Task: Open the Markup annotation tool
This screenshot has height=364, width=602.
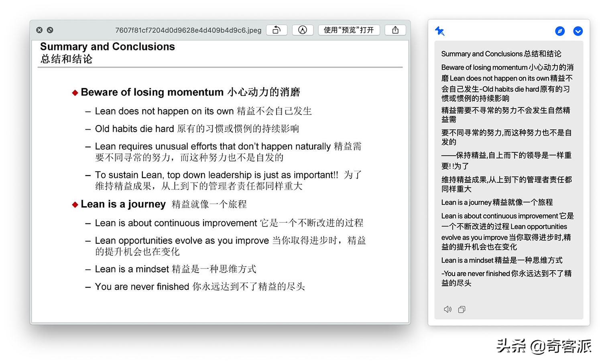Action: coord(303,30)
